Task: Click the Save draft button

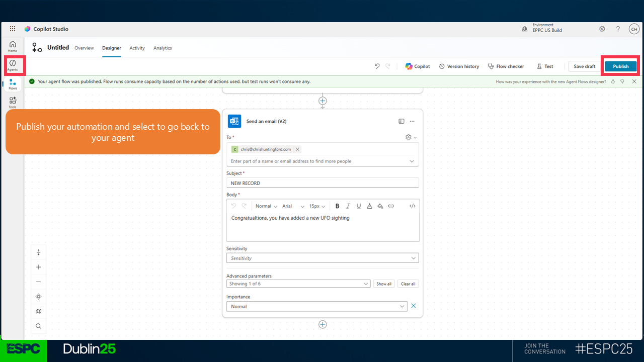Action: pos(584,66)
